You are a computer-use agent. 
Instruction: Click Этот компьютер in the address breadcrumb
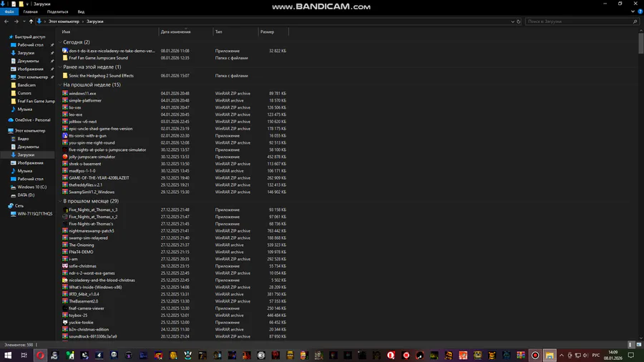64,21
